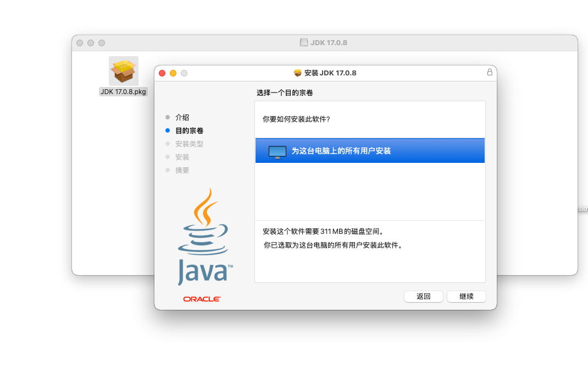The height and width of the screenshot is (367, 588).
Task: Click the disabled zoom button of installer window
Action: [x=184, y=73]
